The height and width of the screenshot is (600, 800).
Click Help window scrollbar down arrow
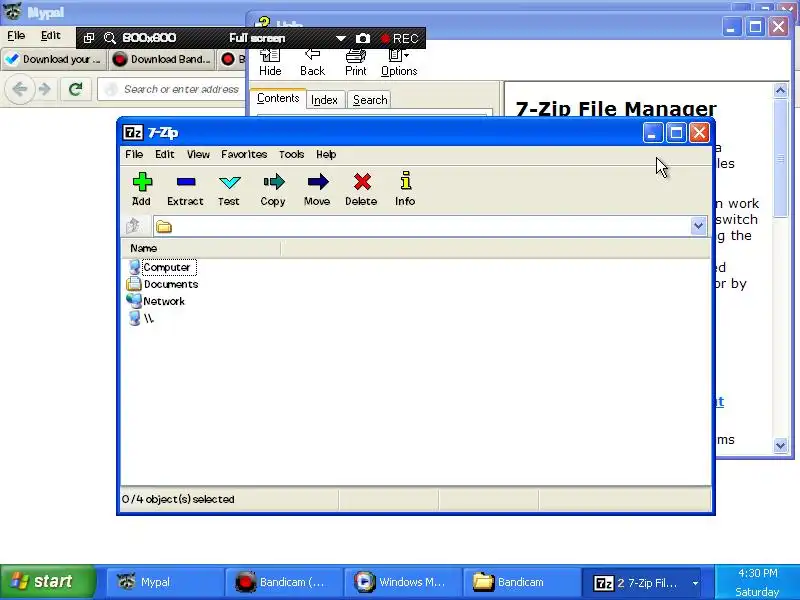click(781, 445)
